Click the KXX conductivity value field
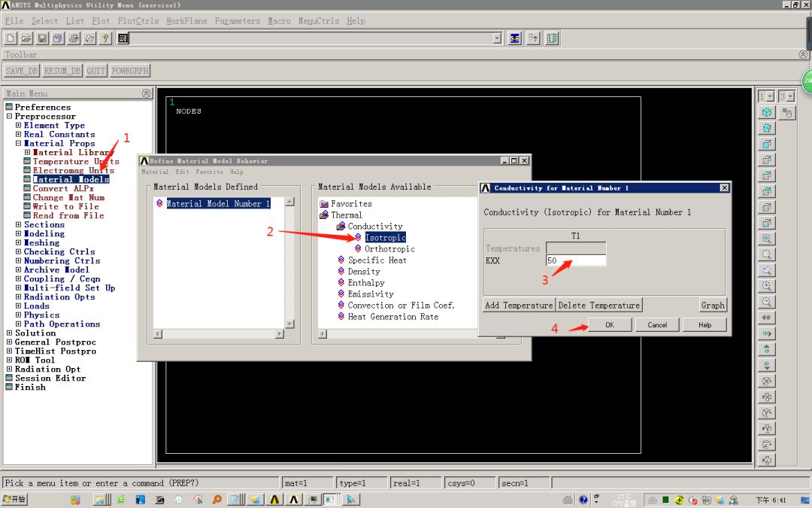 [576, 260]
